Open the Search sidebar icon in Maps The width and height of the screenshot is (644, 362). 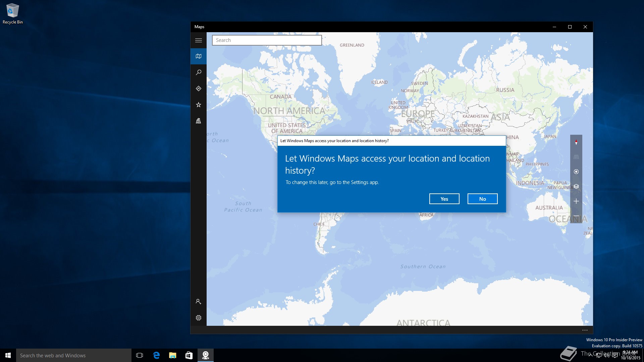(x=199, y=72)
